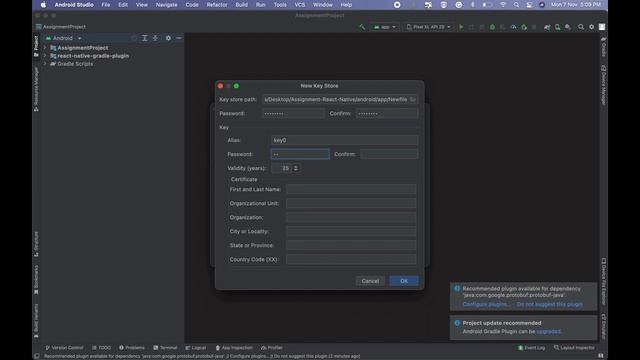
Task: Expand the AssignmentProject tree node
Action: [45, 48]
